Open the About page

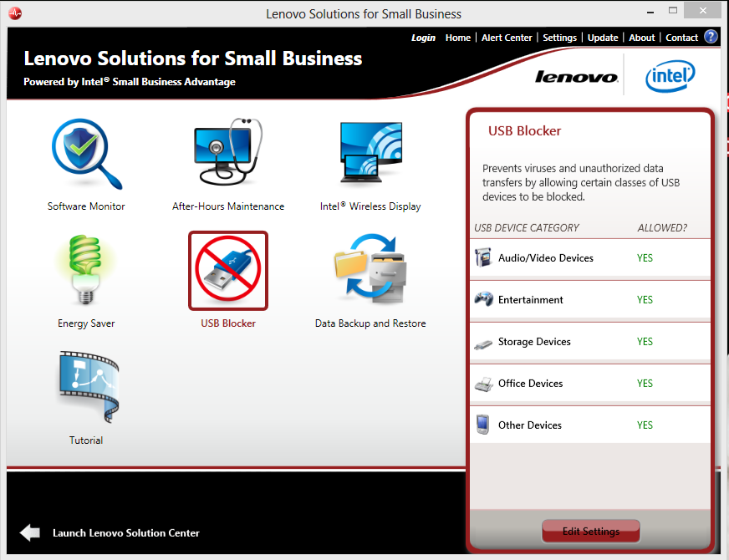point(641,38)
